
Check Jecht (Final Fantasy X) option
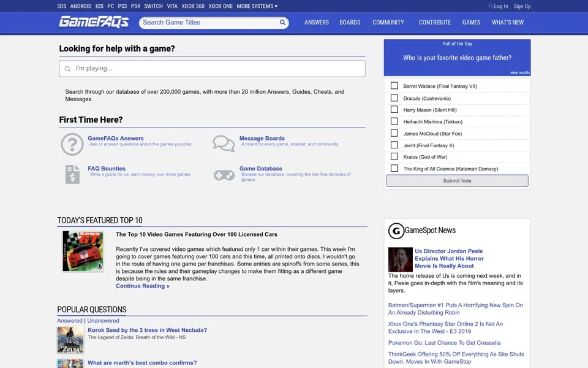coord(394,145)
